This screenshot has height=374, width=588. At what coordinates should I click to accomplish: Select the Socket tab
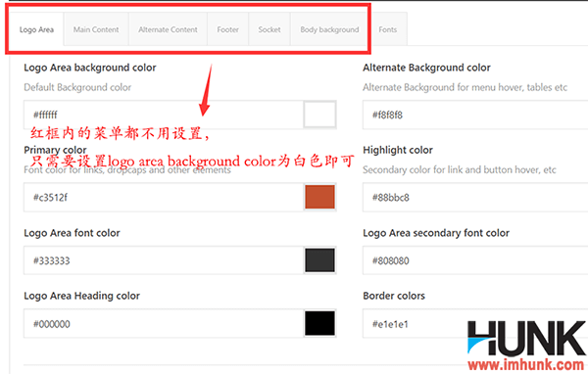point(269,29)
